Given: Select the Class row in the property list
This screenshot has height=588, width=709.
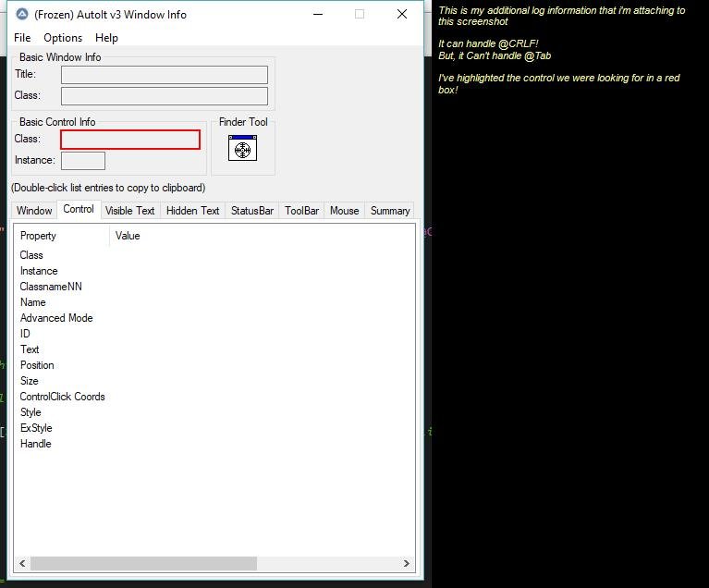Looking at the screenshot, I should (214, 255).
